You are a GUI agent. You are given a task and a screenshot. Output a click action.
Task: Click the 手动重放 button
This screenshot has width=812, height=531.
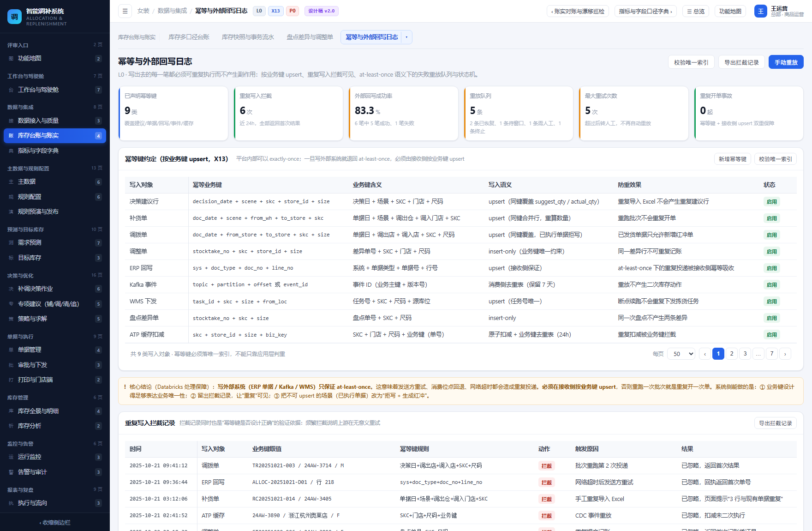786,62
